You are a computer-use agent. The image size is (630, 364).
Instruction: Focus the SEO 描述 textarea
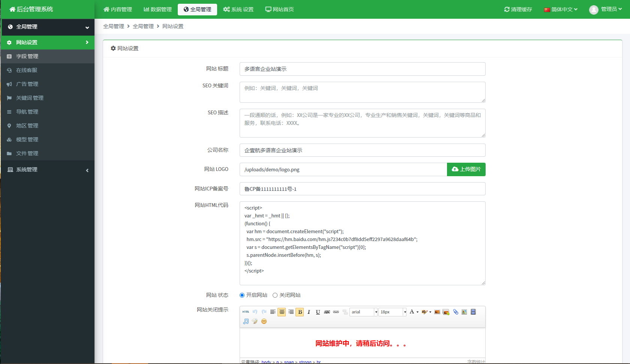362,123
